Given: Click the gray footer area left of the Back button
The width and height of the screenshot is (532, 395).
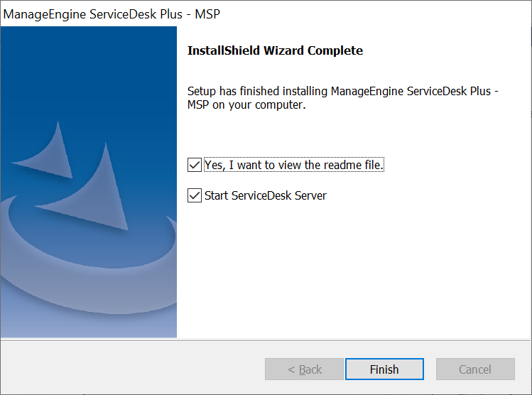Looking at the screenshot, I should (x=128, y=369).
